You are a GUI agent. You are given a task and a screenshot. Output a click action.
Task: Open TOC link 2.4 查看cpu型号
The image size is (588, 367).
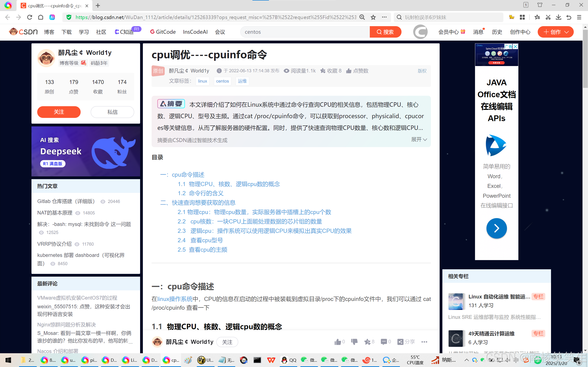[200, 240]
